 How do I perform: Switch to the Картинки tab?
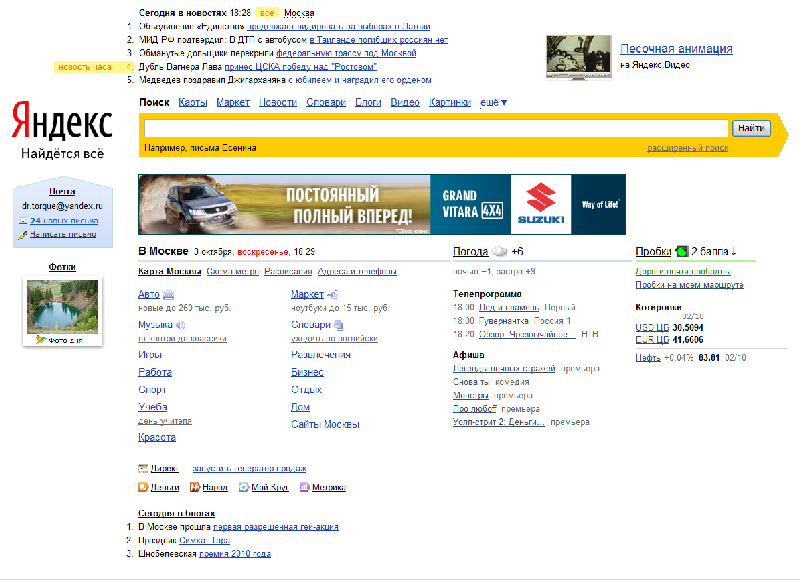(x=450, y=103)
